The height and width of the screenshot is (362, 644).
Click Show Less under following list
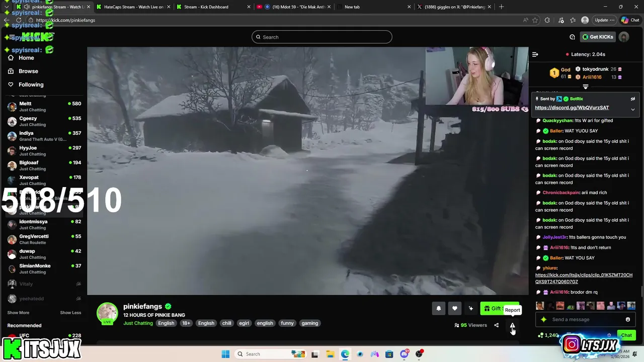pos(70,313)
